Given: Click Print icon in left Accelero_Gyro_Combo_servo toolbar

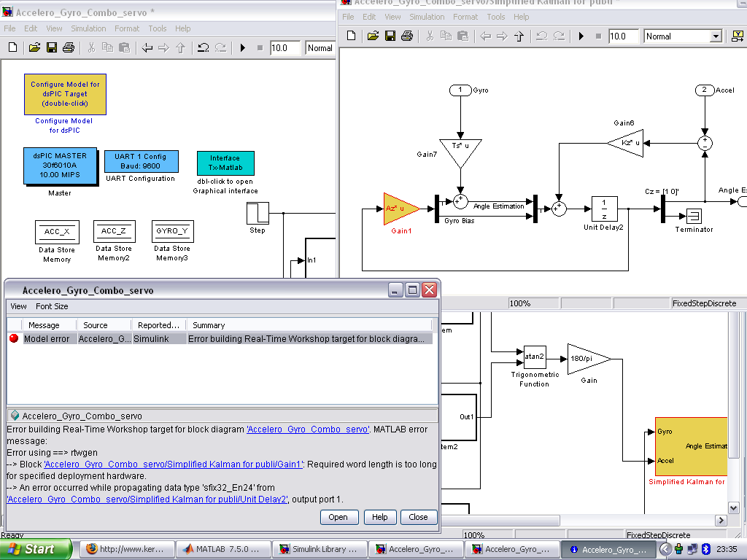Looking at the screenshot, I should point(69,47).
